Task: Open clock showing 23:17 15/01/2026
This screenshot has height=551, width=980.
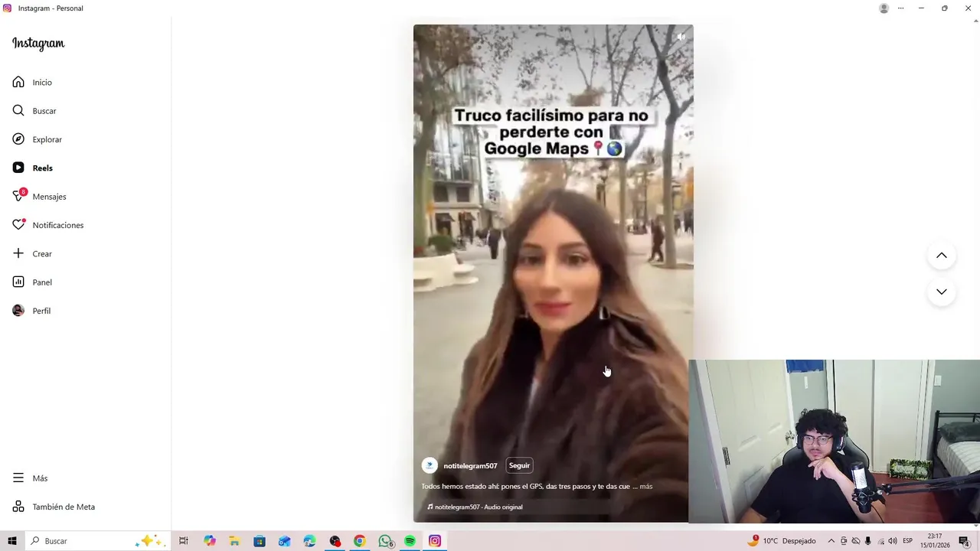Action: coord(935,541)
